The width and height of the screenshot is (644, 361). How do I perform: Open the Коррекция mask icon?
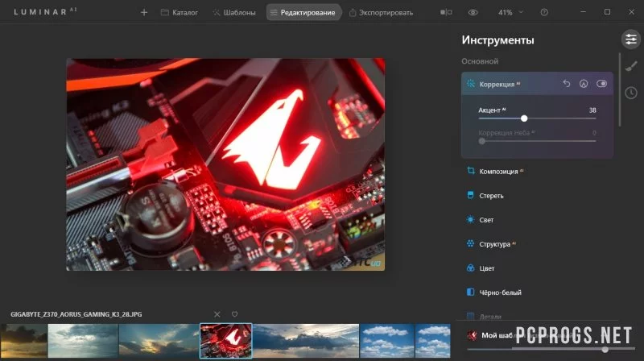point(584,84)
